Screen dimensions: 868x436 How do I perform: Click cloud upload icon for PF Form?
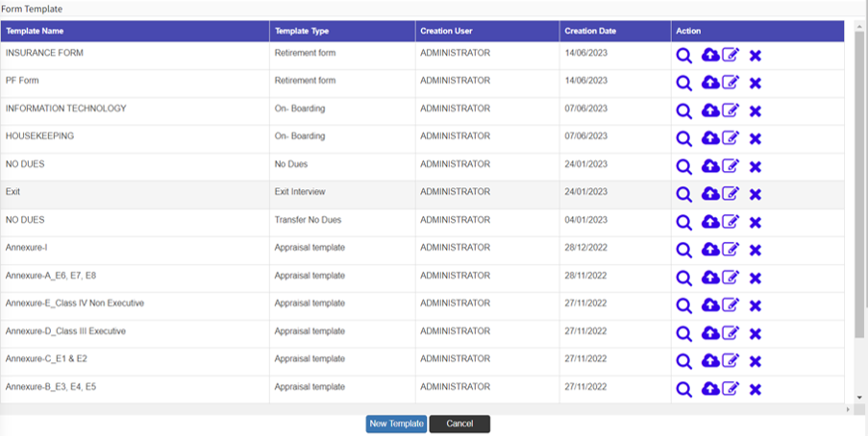click(x=710, y=84)
